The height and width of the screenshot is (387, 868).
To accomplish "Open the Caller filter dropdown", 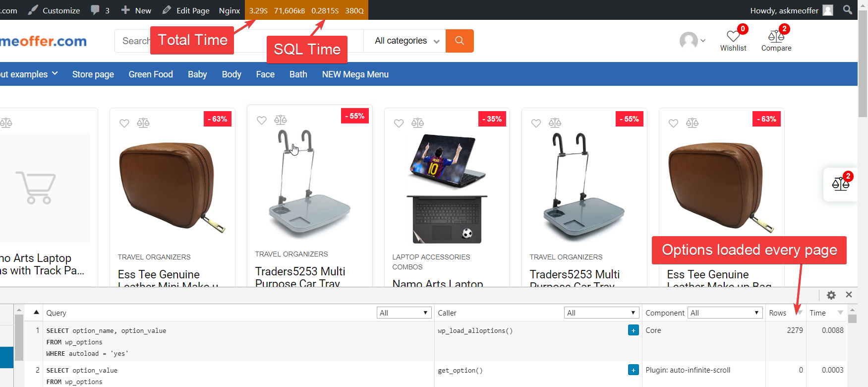I will 601,313.
